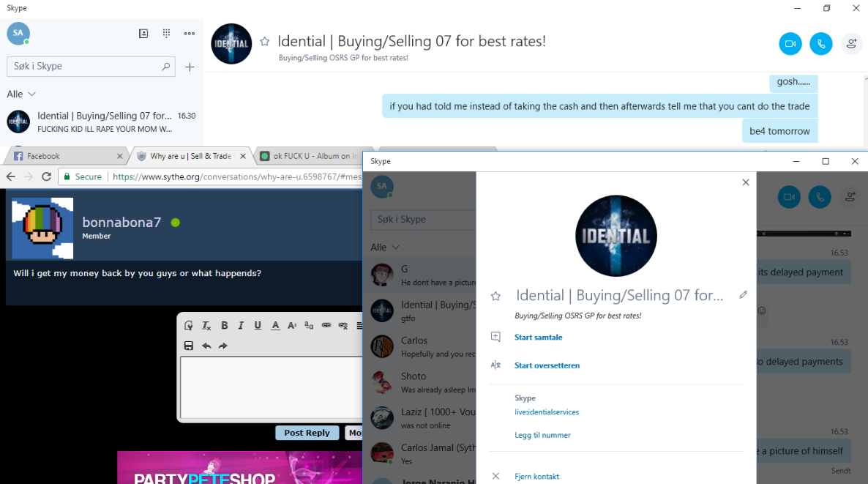
Task: Open more options ellipsis in back Skype window
Action: pyautogui.click(x=190, y=34)
